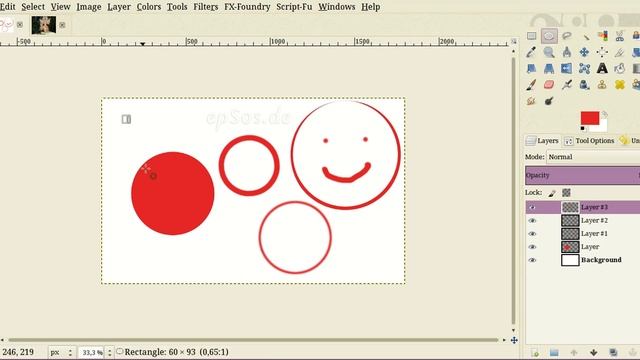The width and height of the screenshot is (640, 360).
Task: Hide the Background layer eye icon
Action: 532,260
